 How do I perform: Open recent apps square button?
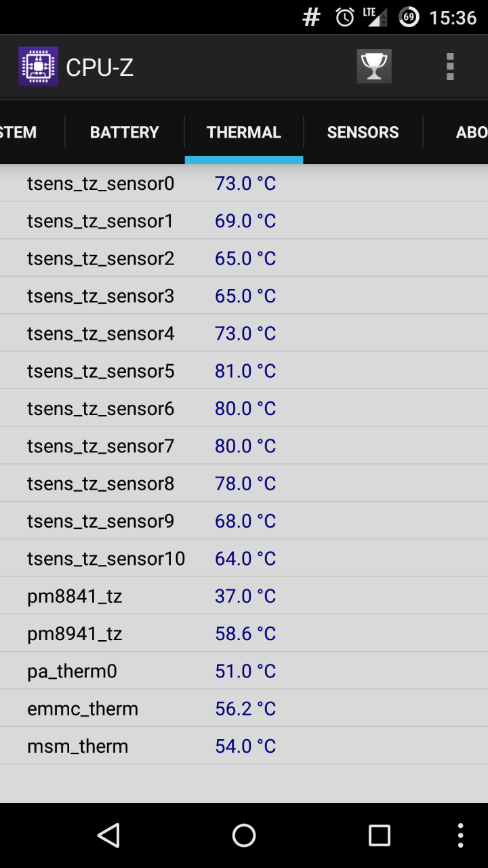[x=379, y=835]
